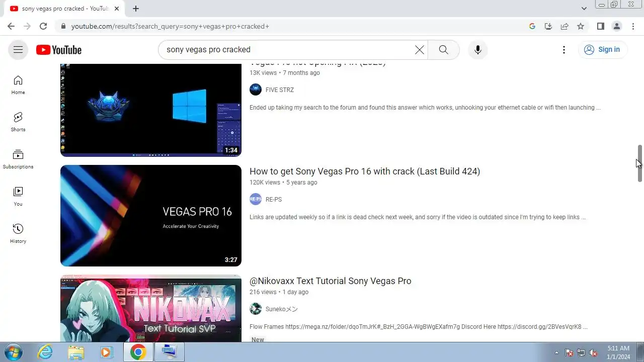Viewport: 644px width, 362px height.
Task: Click the description starting 'Flow Frames https://mega.nz'
Action: (x=419, y=327)
